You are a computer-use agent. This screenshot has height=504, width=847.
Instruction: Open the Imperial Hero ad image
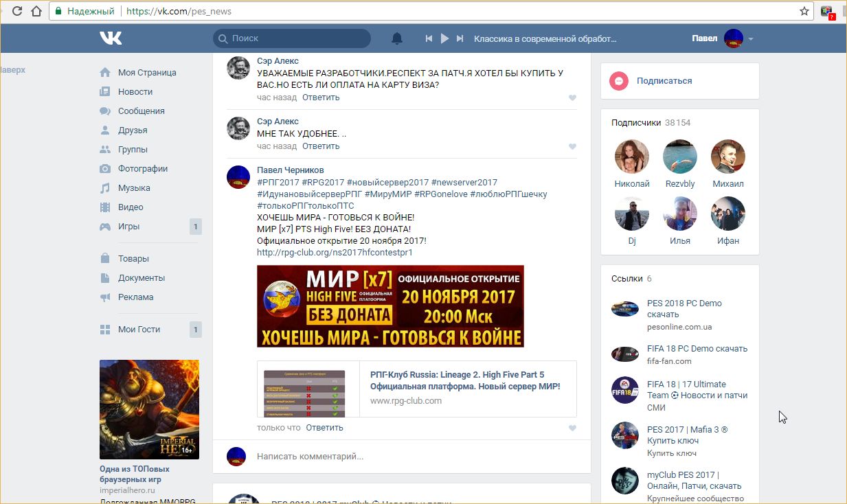pyautogui.click(x=149, y=409)
